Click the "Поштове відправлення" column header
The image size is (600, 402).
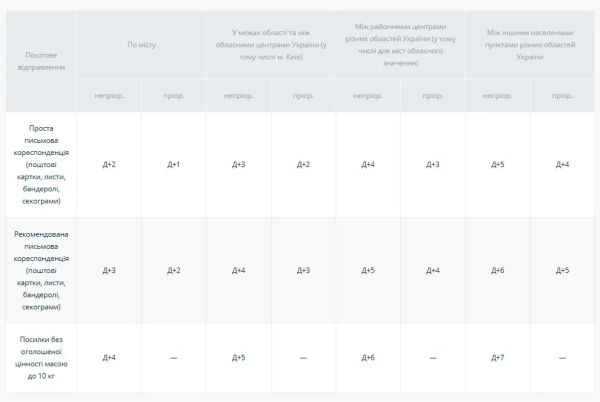pos(42,60)
